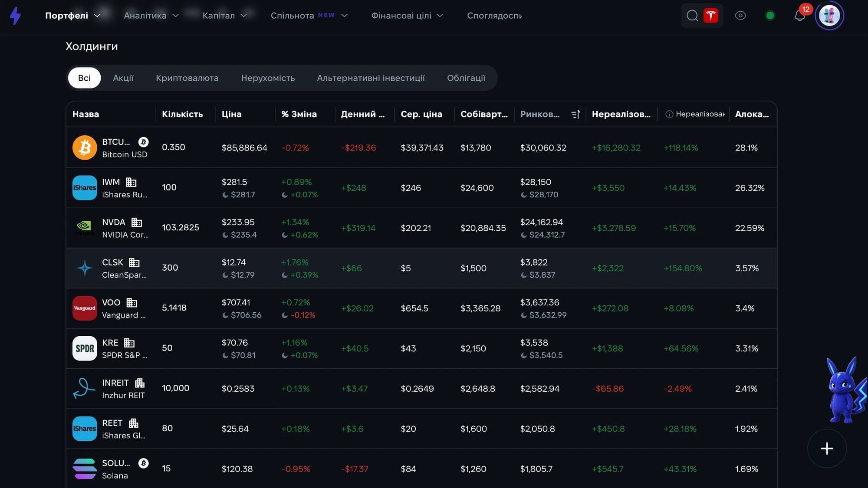The image size is (868, 488).
Task: Switch to the Криптовалюта tab
Action: (187, 78)
